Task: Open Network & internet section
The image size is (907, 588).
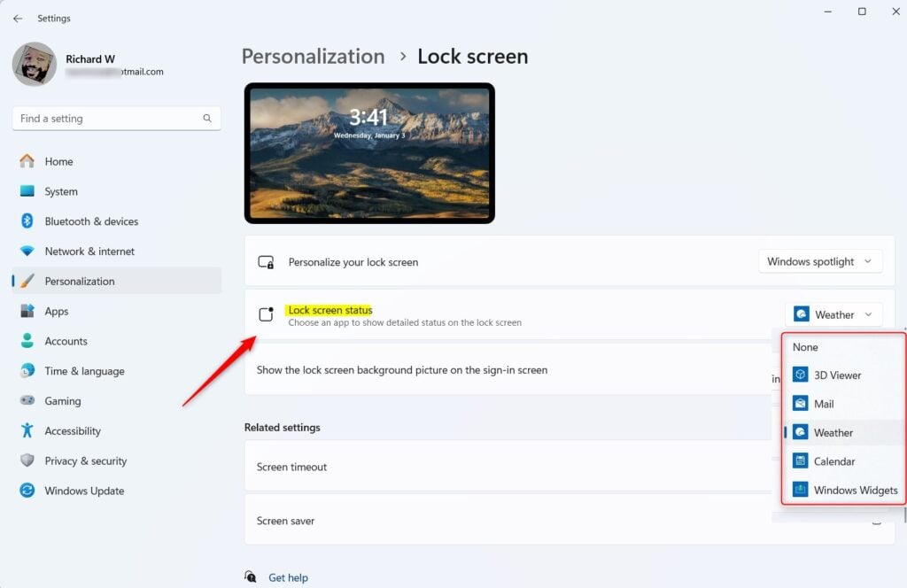Action: coord(116,251)
